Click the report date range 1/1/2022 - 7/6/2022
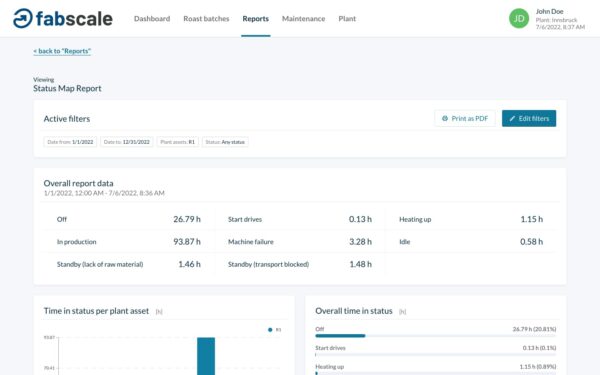600x375 pixels. click(x=104, y=193)
